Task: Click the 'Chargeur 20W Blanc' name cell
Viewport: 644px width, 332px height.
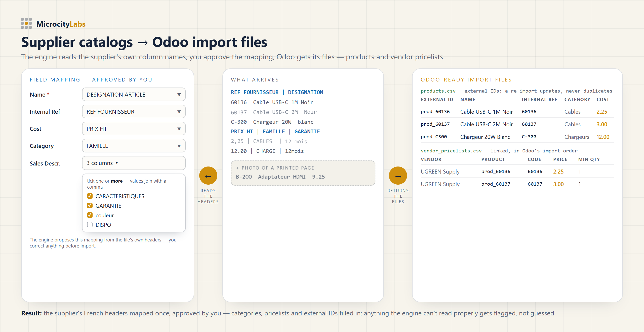Action: 485,137
